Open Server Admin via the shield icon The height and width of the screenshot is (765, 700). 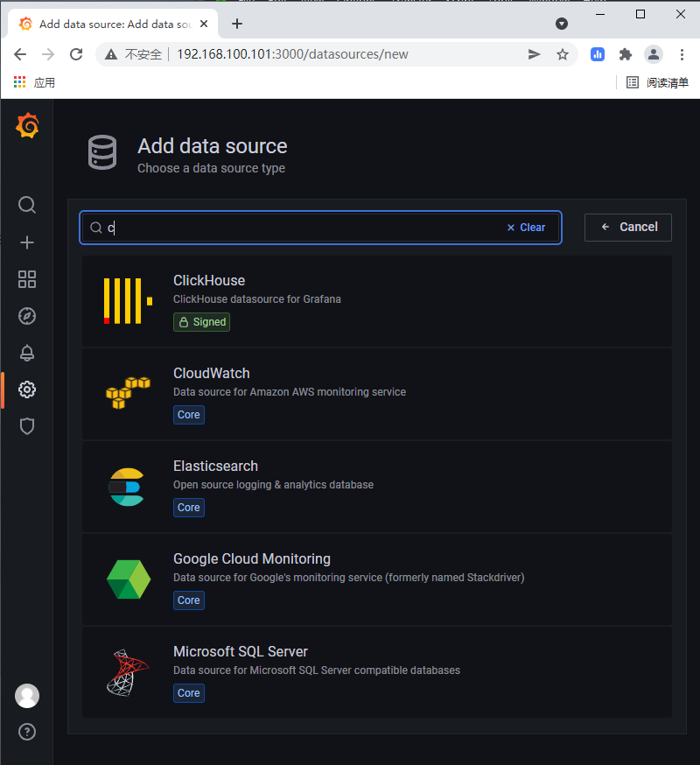(27, 426)
